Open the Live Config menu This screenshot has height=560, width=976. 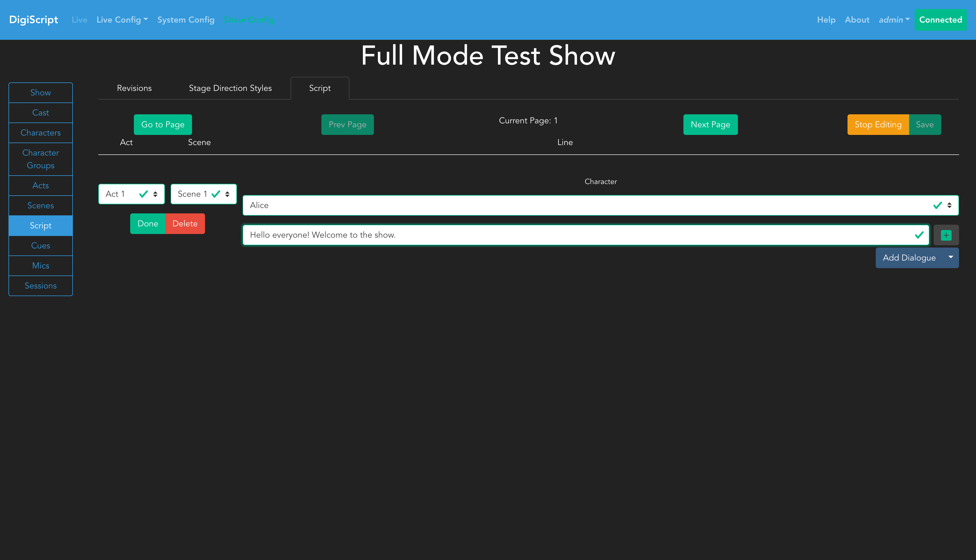(122, 19)
